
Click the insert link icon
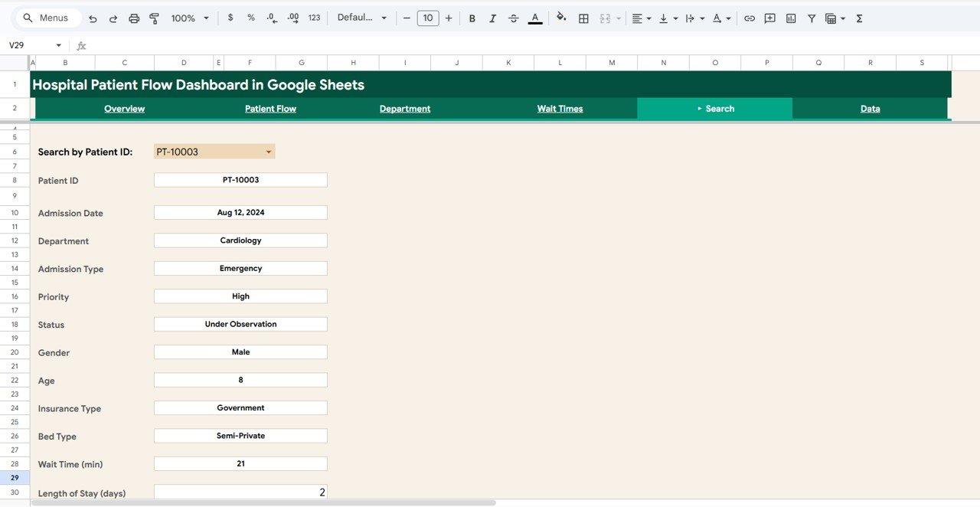(x=750, y=18)
